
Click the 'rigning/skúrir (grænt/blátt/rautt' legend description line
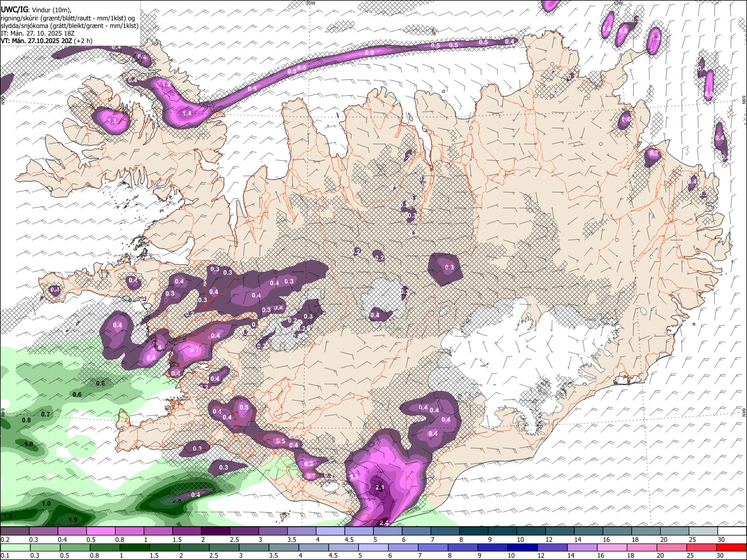pyautogui.click(x=68, y=17)
